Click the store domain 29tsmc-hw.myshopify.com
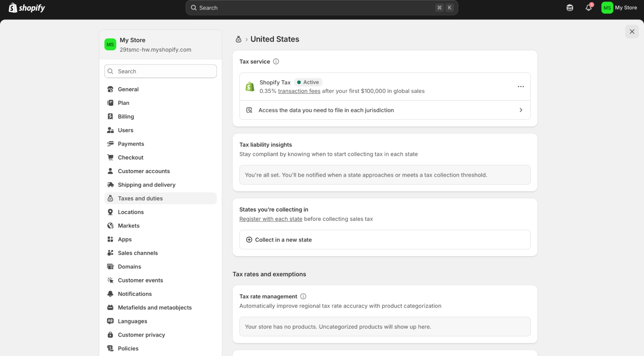This screenshot has height=356, width=644. (155, 50)
